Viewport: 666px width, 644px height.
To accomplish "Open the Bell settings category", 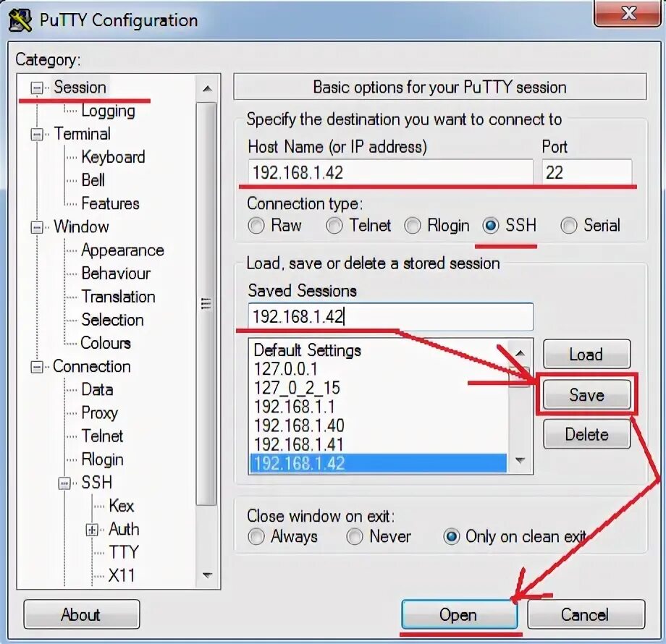I will [93, 180].
